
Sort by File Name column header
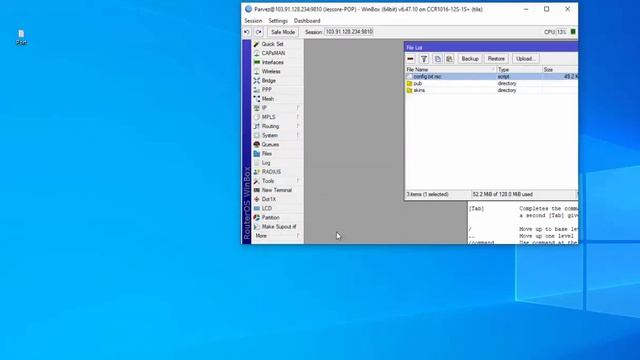point(451,70)
